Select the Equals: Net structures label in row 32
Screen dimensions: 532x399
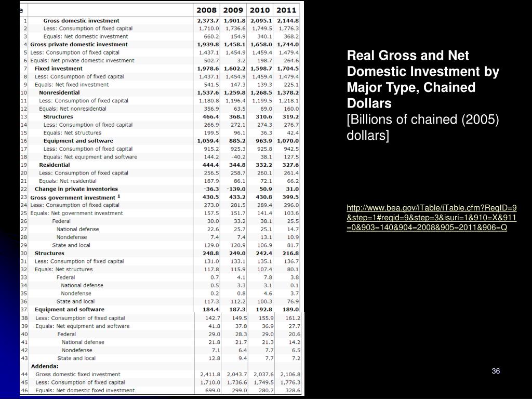[x=63, y=270]
